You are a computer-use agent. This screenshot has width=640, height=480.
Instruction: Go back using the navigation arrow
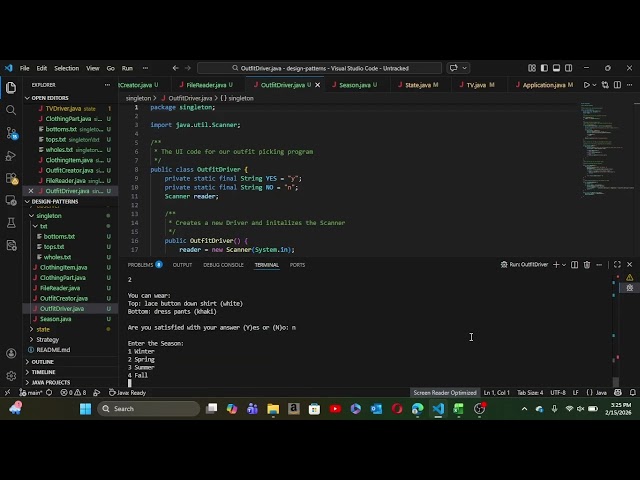pyautogui.click(x=176, y=68)
